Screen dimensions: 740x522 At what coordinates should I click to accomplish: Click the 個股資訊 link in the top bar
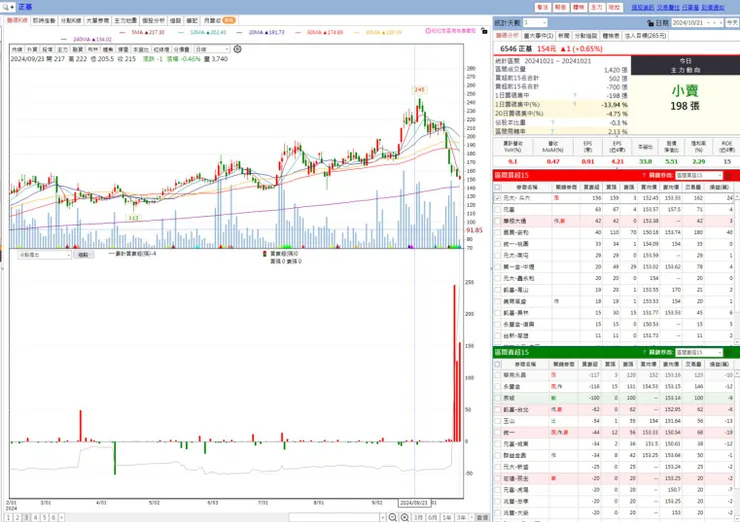643,8
